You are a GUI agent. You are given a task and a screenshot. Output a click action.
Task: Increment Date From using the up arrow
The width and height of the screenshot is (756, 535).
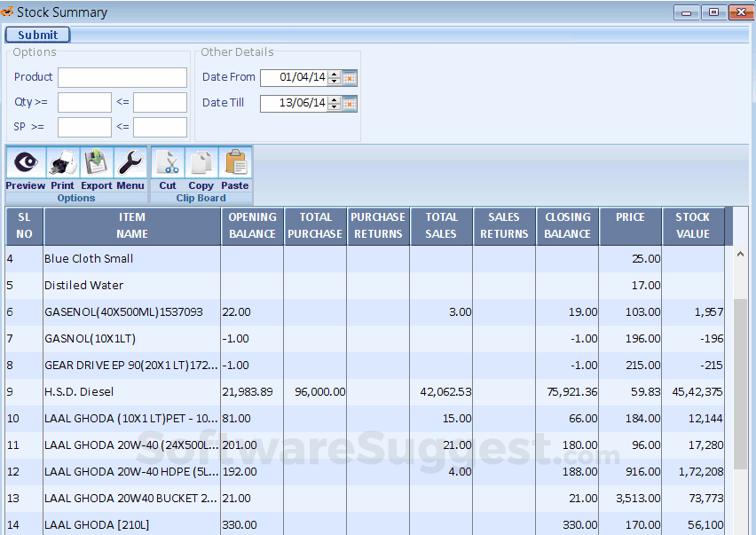(333, 74)
